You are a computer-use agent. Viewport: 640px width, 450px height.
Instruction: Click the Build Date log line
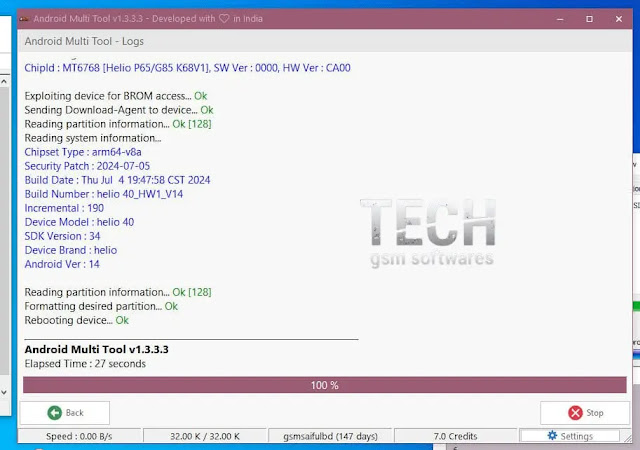[x=117, y=180]
